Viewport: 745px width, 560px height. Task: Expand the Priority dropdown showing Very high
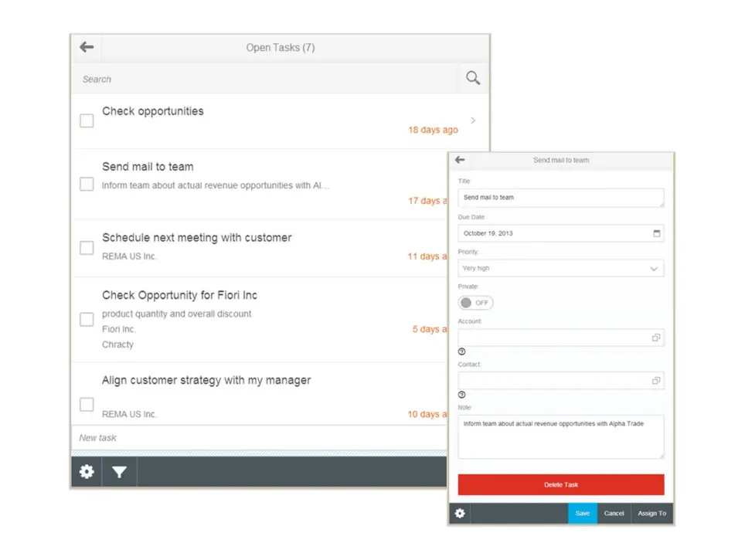point(653,269)
